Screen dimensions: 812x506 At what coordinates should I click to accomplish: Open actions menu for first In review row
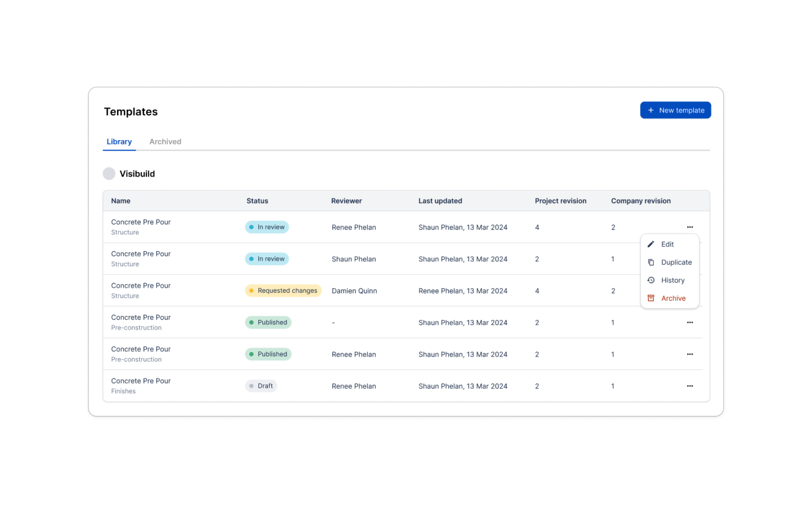point(690,227)
